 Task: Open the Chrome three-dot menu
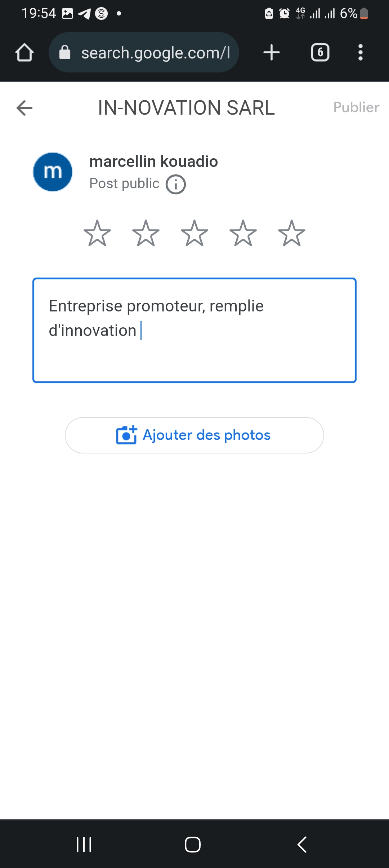coord(360,53)
